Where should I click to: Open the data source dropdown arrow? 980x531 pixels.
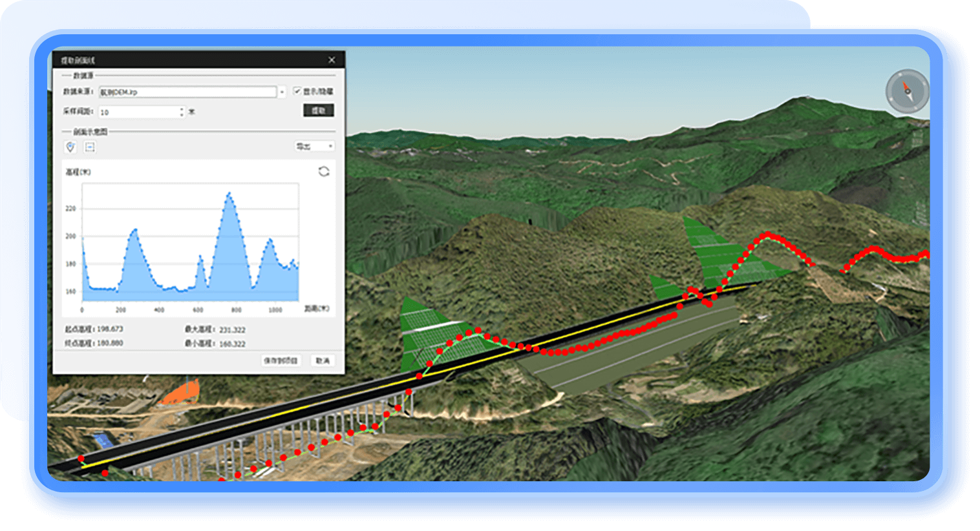282,92
